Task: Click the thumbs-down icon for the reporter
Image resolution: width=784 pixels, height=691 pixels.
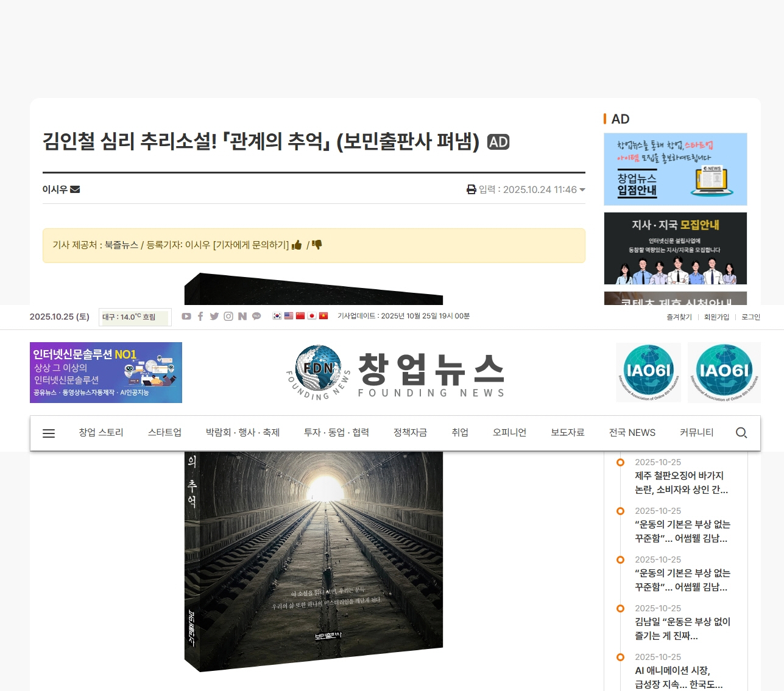Action: pyautogui.click(x=317, y=245)
